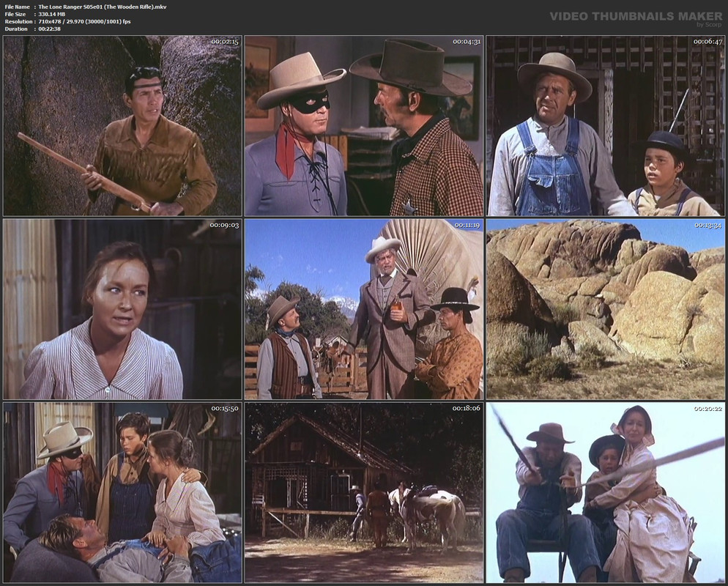The image size is (728, 586).
Task: Click the file name The Lone Ranger S05e01
Action: (102, 7)
